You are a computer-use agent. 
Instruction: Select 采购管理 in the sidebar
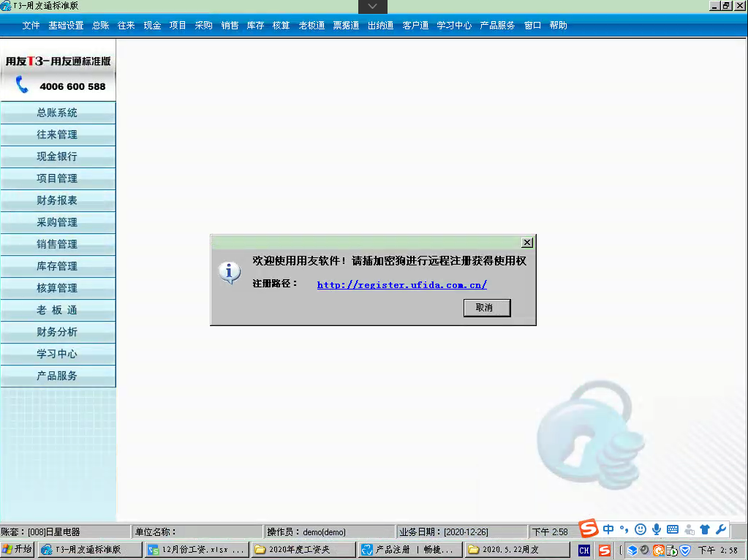pos(58,222)
